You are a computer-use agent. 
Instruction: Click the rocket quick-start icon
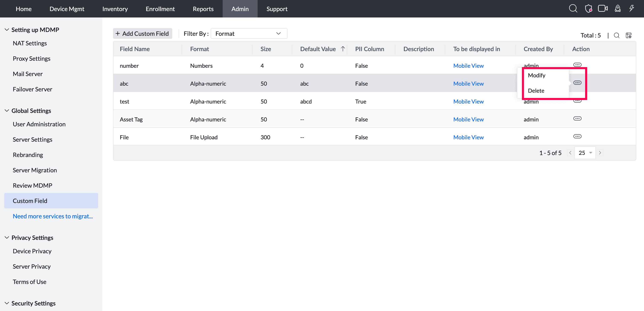pyautogui.click(x=618, y=9)
